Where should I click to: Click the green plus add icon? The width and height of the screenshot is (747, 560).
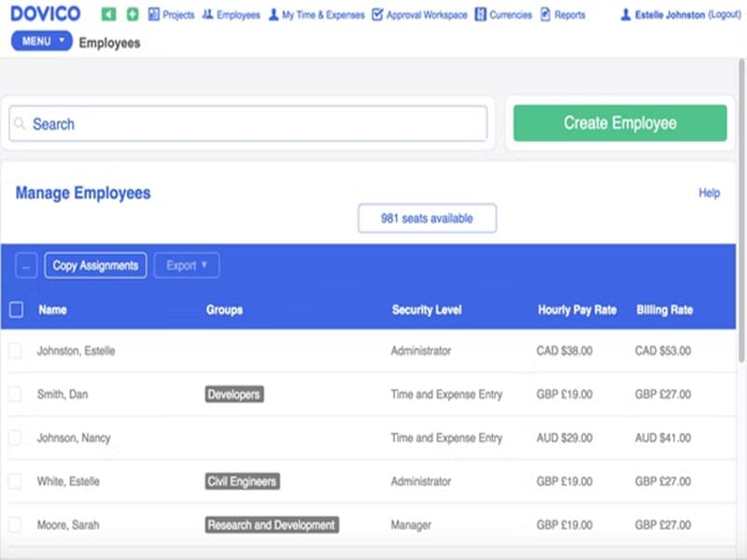pyautogui.click(x=133, y=15)
